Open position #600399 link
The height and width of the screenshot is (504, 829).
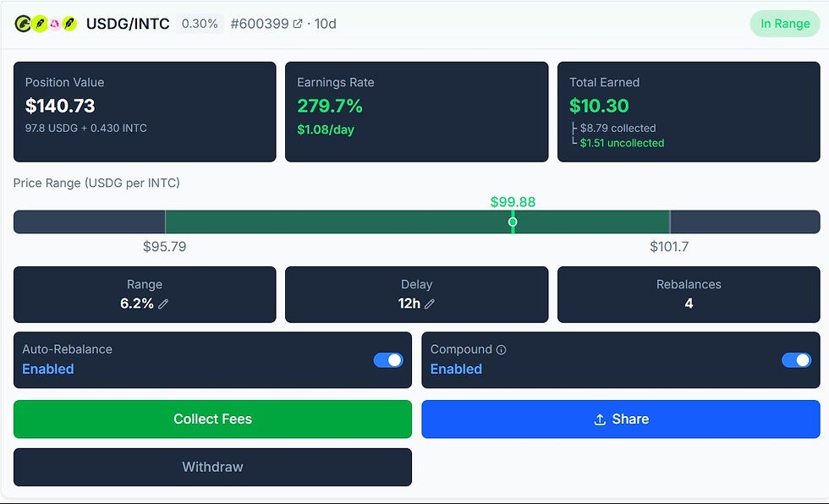point(260,24)
